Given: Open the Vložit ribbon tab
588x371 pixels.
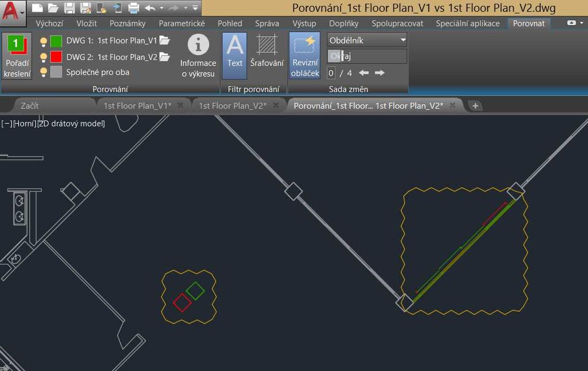Looking at the screenshot, I should tap(87, 23).
